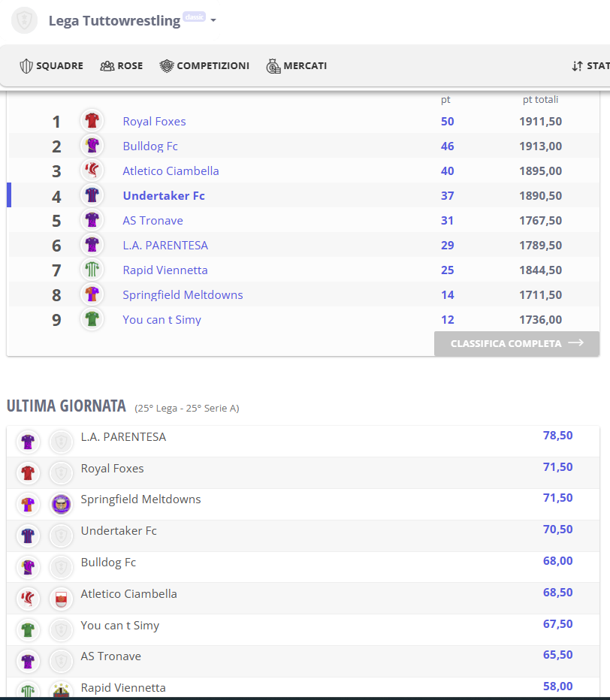This screenshot has width=610, height=700.
Task: Click the ULTIMA GIORNATA heading
Action: click(x=66, y=406)
